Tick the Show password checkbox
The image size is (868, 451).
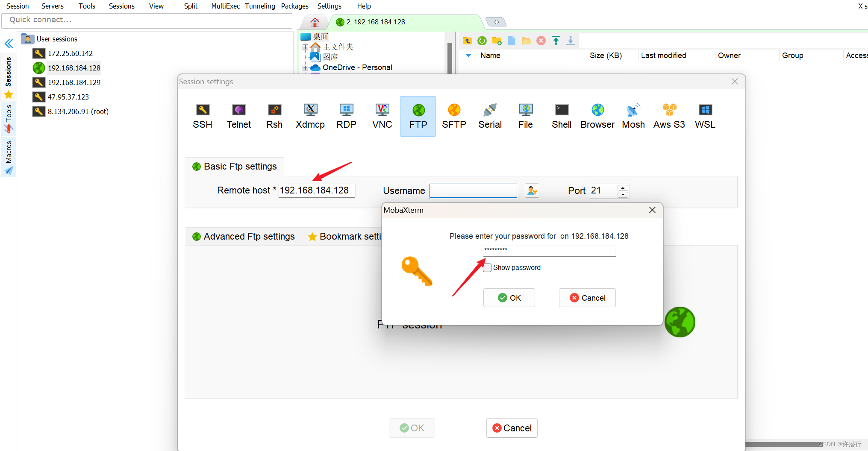487,268
